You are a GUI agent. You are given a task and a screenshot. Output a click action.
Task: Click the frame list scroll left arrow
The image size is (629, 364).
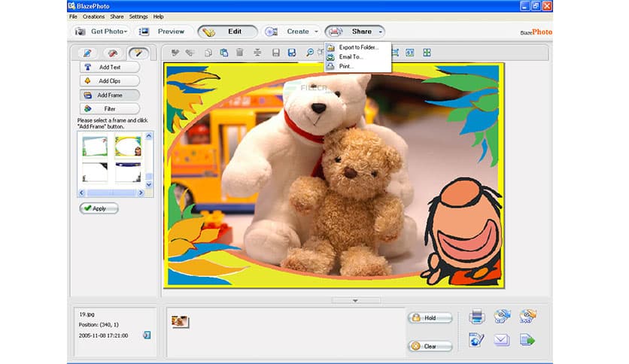pyautogui.click(x=81, y=193)
